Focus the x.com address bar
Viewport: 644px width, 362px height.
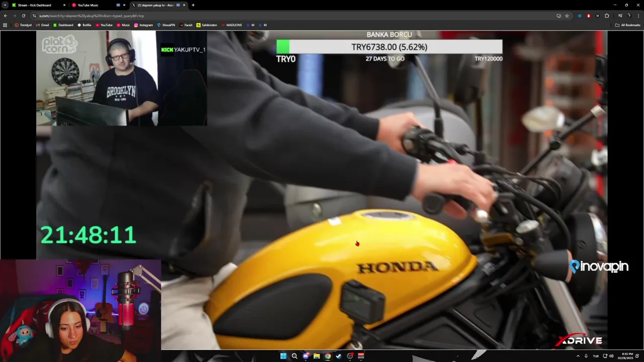point(297,16)
